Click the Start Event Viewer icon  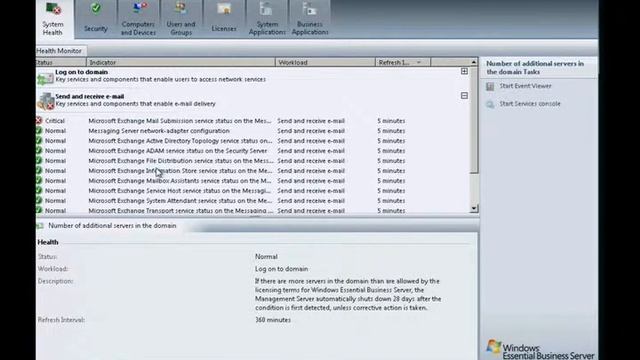click(490, 86)
